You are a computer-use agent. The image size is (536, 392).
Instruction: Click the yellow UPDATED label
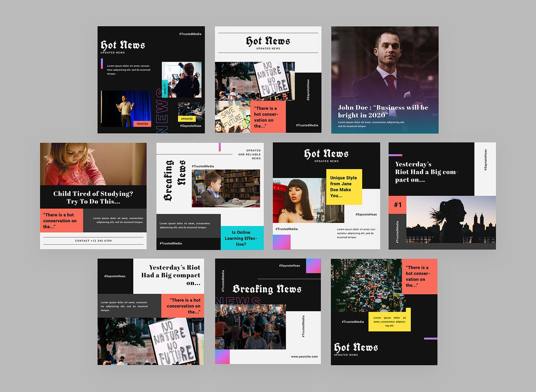[187, 119]
